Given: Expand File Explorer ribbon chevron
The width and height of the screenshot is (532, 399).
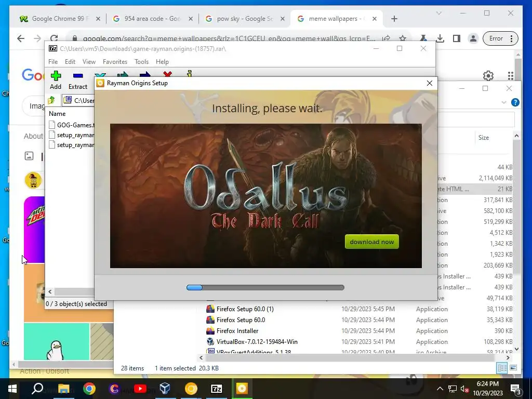Looking at the screenshot, I should coord(503,102).
